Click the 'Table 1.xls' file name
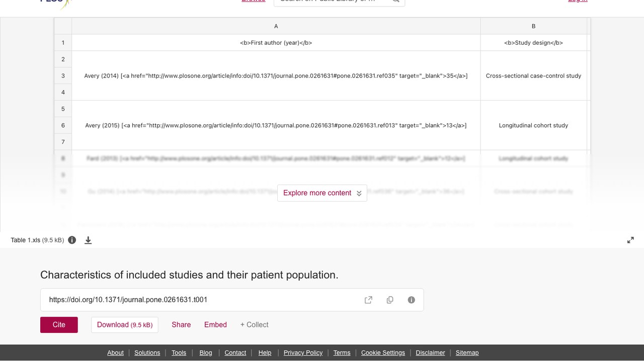The height and width of the screenshot is (362, 644). click(x=25, y=240)
